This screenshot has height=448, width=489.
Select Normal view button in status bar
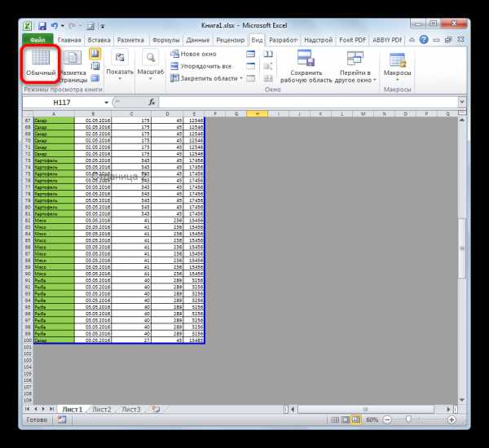point(335,420)
